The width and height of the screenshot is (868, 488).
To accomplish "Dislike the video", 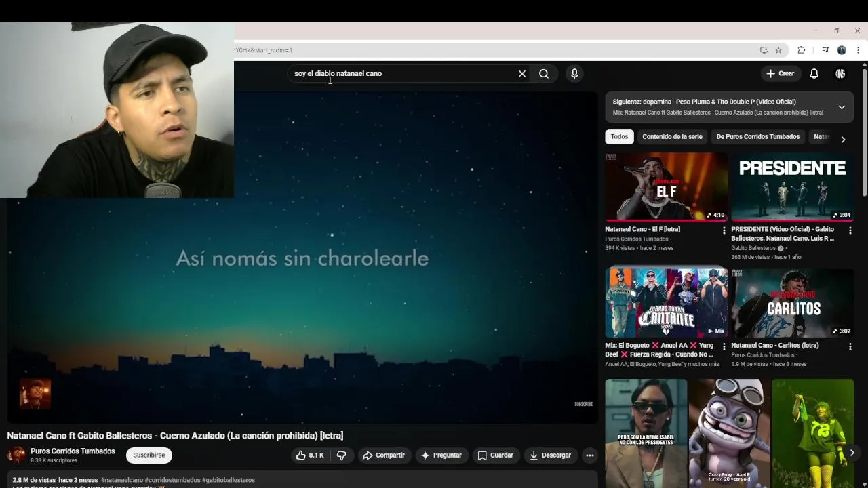I will 341,455.
